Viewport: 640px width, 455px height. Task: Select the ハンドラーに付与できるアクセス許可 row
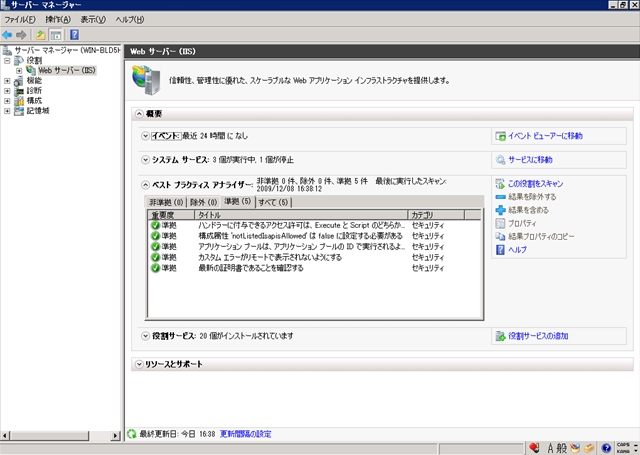tap(315, 225)
